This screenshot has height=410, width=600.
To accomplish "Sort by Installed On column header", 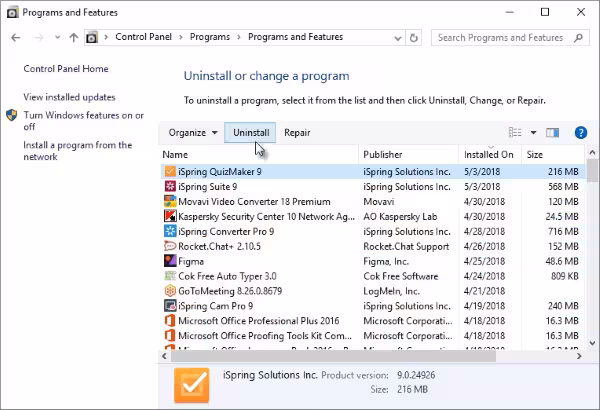I will [x=488, y=155].
